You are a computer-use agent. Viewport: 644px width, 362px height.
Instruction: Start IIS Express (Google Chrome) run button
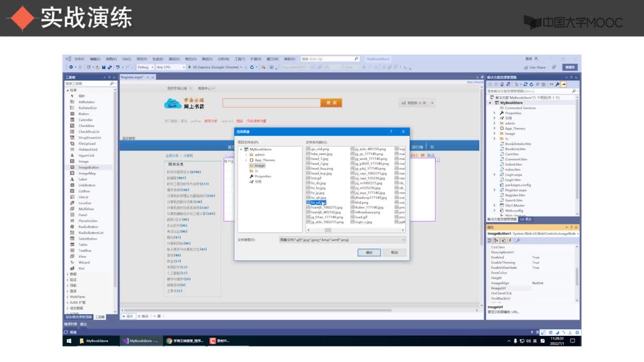(x=214, y=67)
